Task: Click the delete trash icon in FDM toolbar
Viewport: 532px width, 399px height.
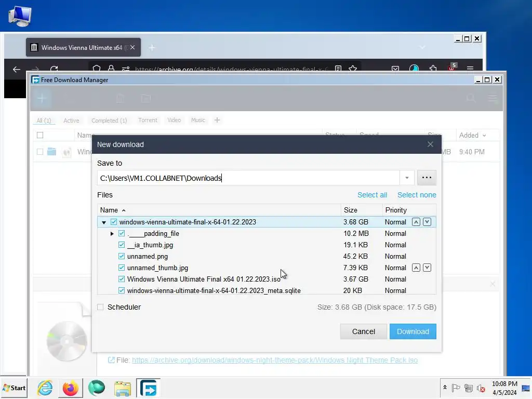Action: click(120, 99)
